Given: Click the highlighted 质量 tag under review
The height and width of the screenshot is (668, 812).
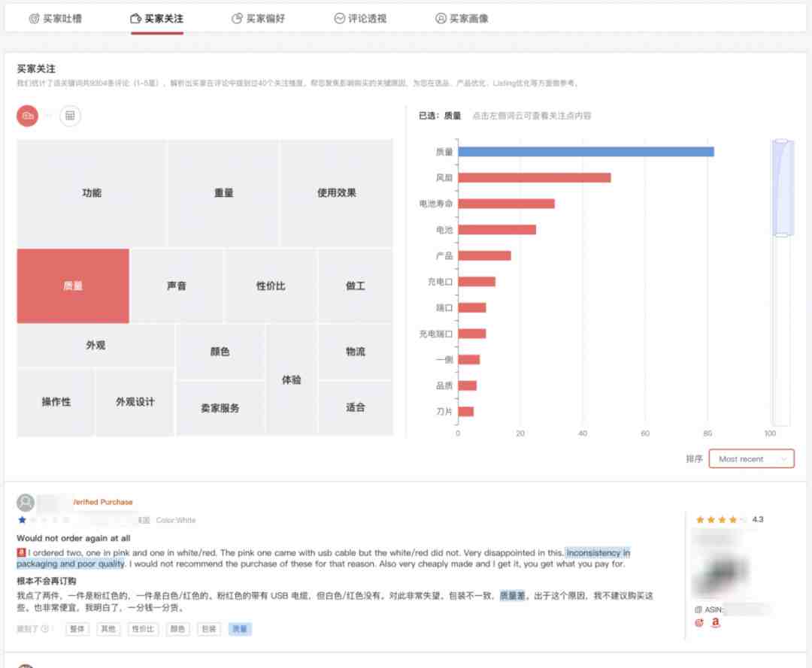Looking at the screenshot, I should pos(240,629).
